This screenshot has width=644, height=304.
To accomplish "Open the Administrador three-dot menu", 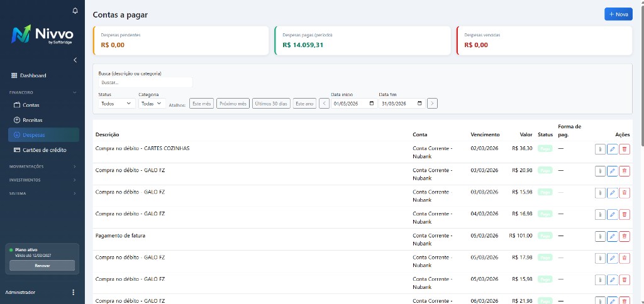I will [74, 292].
